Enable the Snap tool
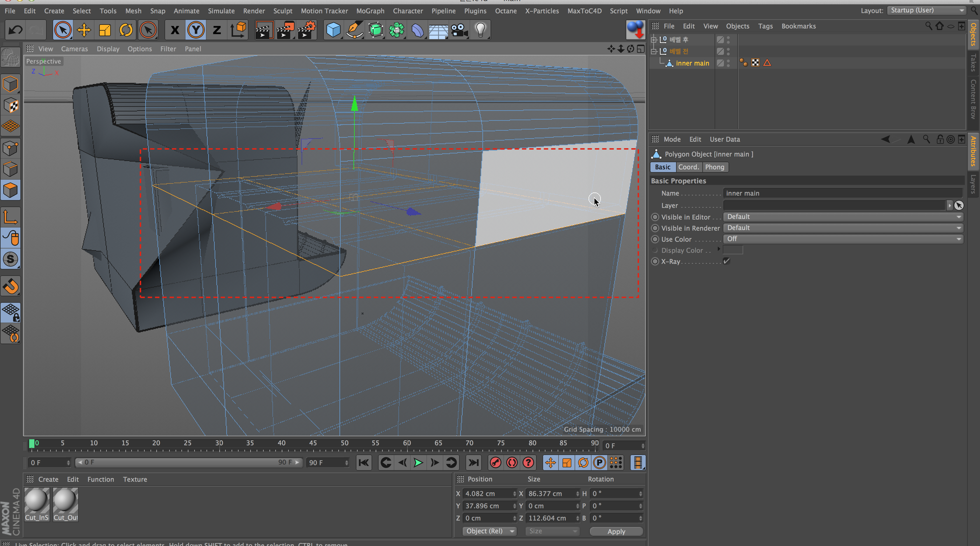The height and width of the screenshot is (546, 980). coord(11,286)
